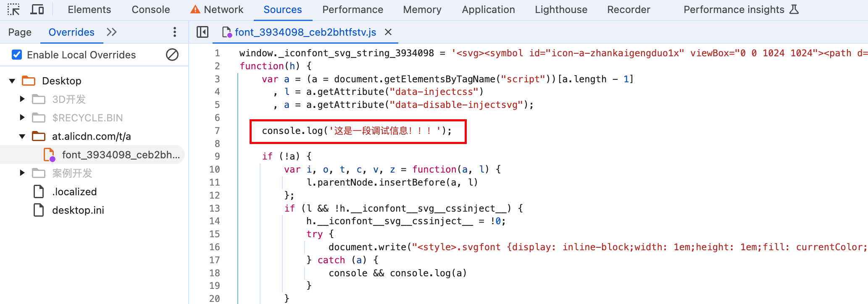868x304 pixels.
Task: Activate the inspect element picker icon
Action: point(13,9)
